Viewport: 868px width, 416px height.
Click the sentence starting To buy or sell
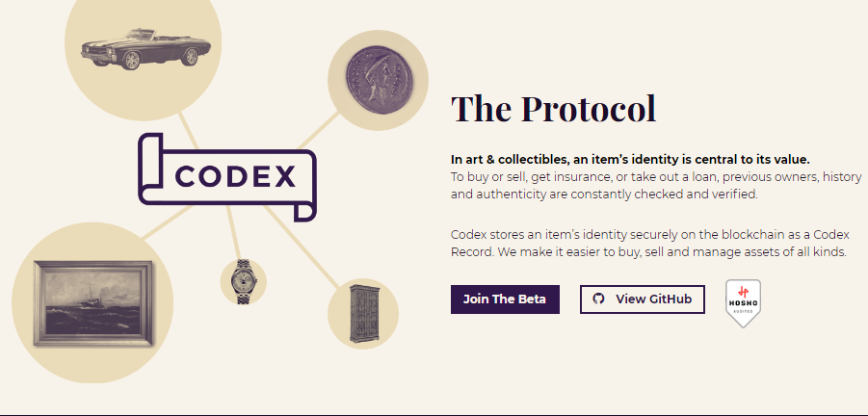click(656, 186)
